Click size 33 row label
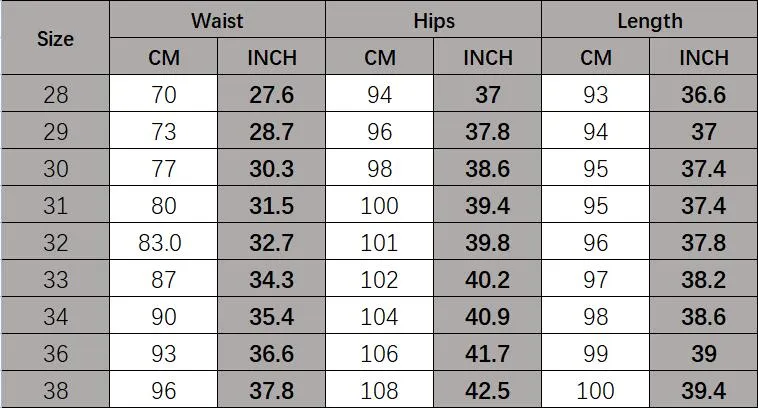Screen dimensions: 758x408 tap(55, 278)
